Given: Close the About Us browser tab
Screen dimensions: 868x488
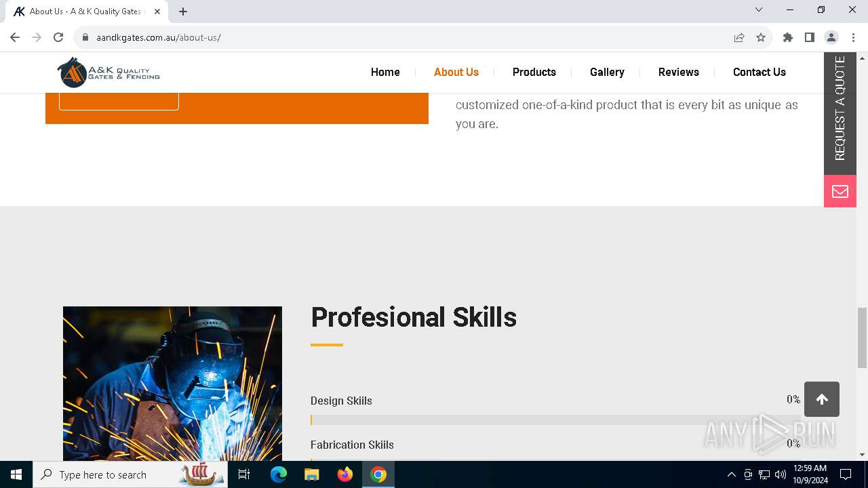Looking at the screenshot, I should coord(157,12).
